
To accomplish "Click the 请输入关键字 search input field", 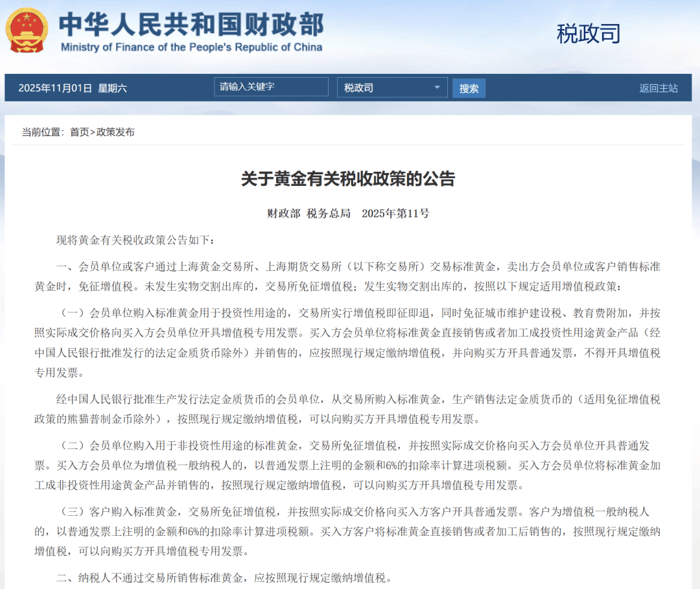I will point(270,86).
